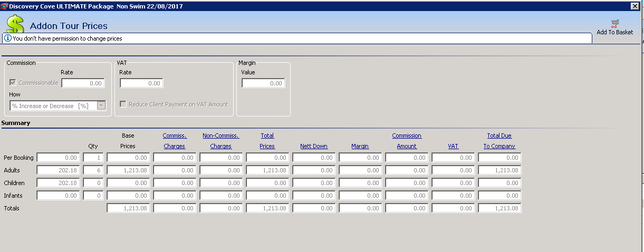
Task: Click the Infants Qty field
Action: pyautogui.click(x=94, y=196)
